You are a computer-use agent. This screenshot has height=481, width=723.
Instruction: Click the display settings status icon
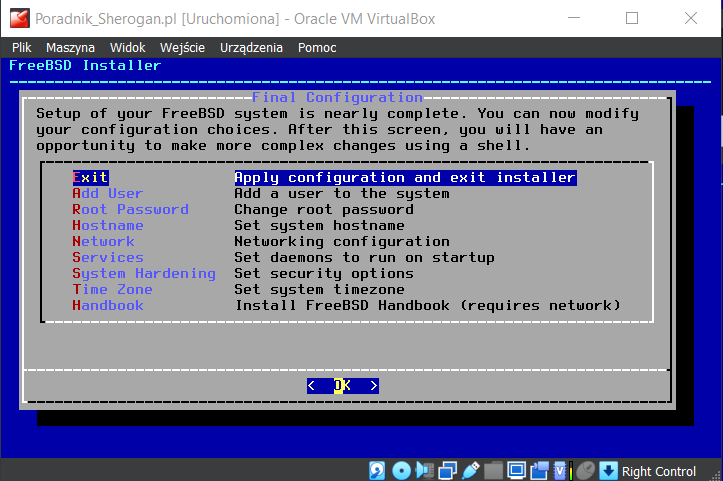pyautogui.click(x=516, y=470)
